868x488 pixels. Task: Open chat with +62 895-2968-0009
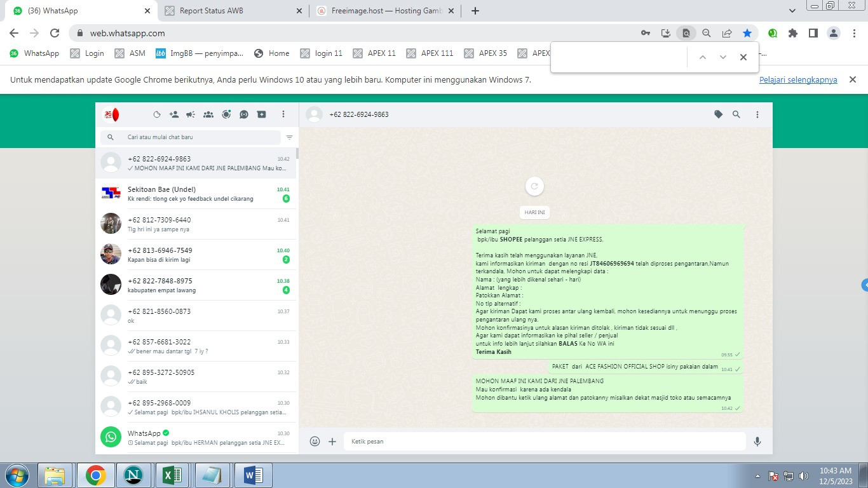(196, 407)
